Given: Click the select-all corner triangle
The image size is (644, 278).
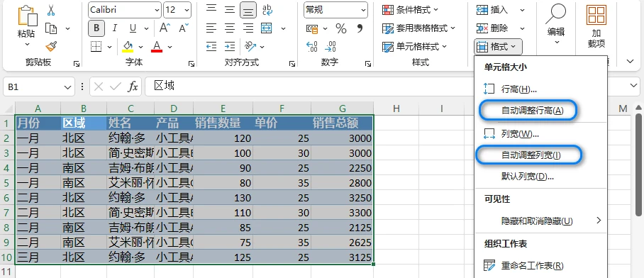Looking at the screenshot, I should tap(9, 109).
